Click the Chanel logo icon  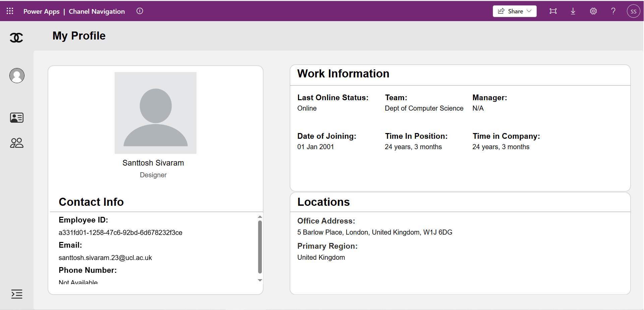[16, 38]
